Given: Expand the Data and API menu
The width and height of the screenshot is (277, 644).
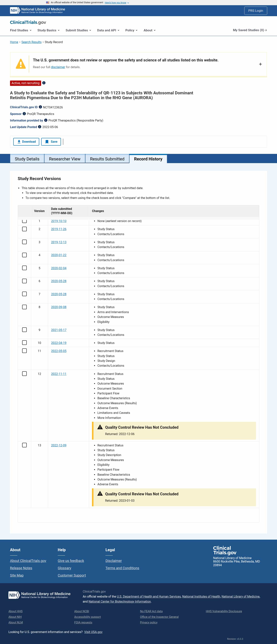Looking at the screenshot, I should coord(108,30).
